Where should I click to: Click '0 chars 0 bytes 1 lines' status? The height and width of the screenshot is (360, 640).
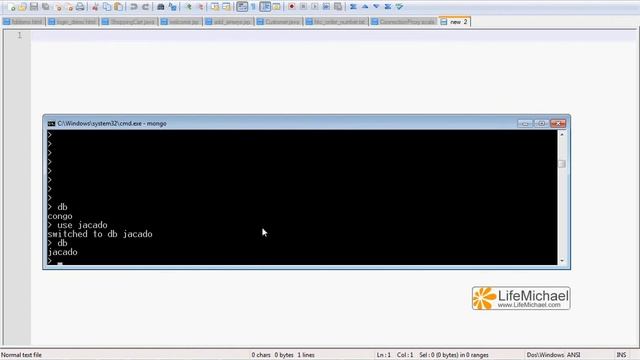point(283,355)
